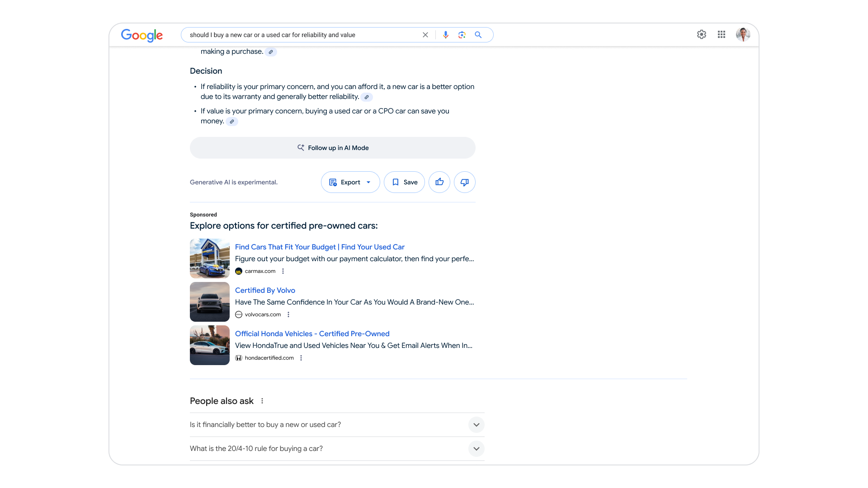The height and width of the screenshot is (488, 868).
Task: Save the AI overview
Action: coord(404,182)
